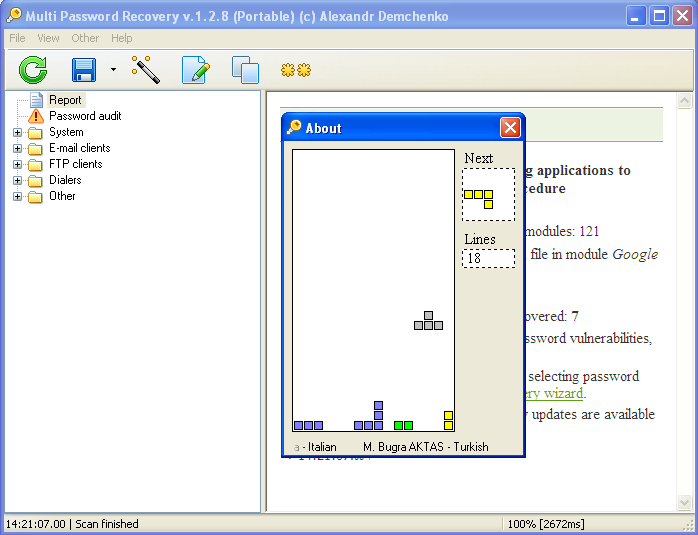Screen dimensions: 698x535
Task: Click the Lines counter showing 18
Action: [x=488, y=258]
